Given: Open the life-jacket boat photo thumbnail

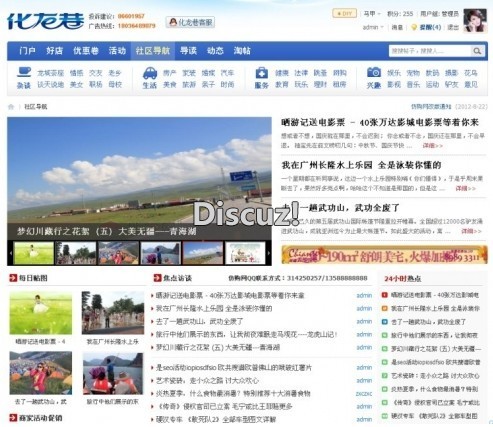Looking at the screenshot, I should point(113,373).
